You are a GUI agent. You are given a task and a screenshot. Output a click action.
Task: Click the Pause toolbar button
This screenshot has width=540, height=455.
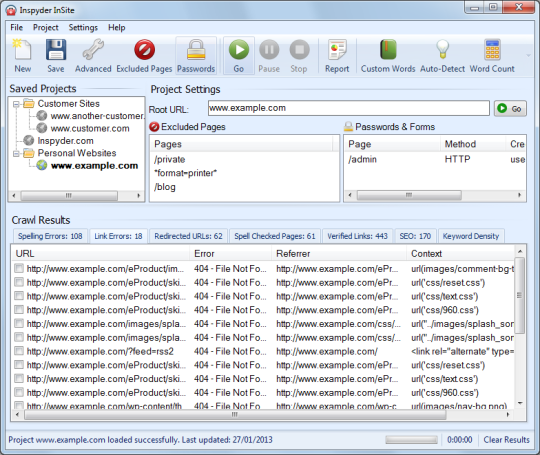pyautogui.click(x=269, y=55)
